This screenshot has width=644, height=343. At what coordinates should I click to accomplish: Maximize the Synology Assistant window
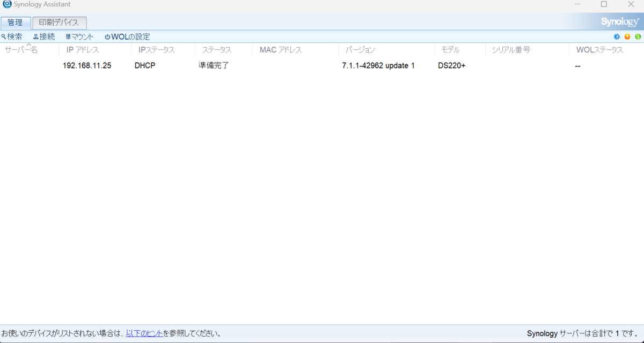(x=604, y=4)
